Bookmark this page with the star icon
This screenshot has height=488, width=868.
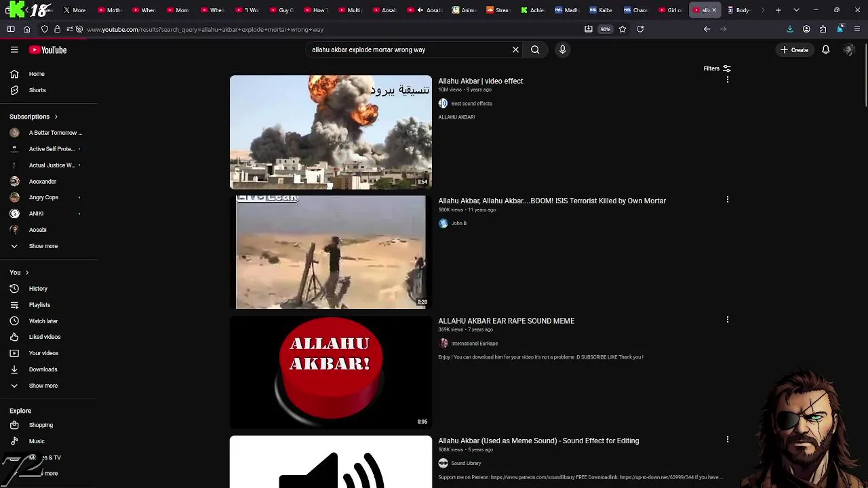[622, 29]
